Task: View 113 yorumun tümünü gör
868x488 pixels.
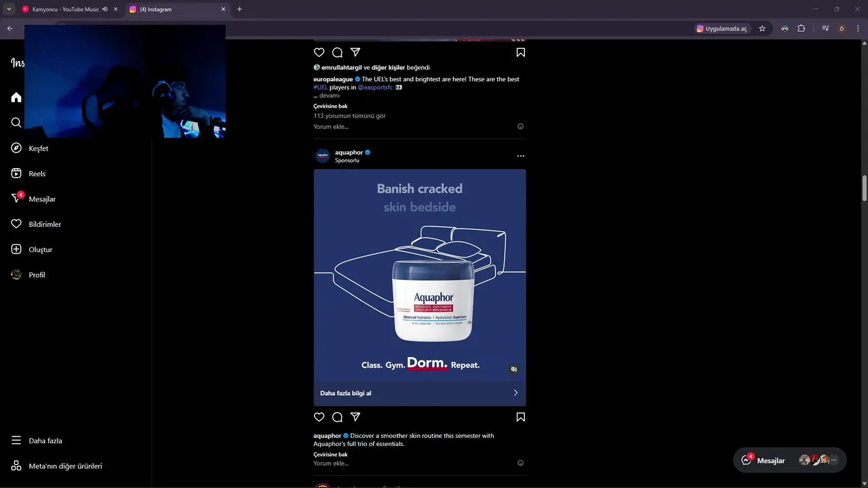Action: (x=349, y=116)
